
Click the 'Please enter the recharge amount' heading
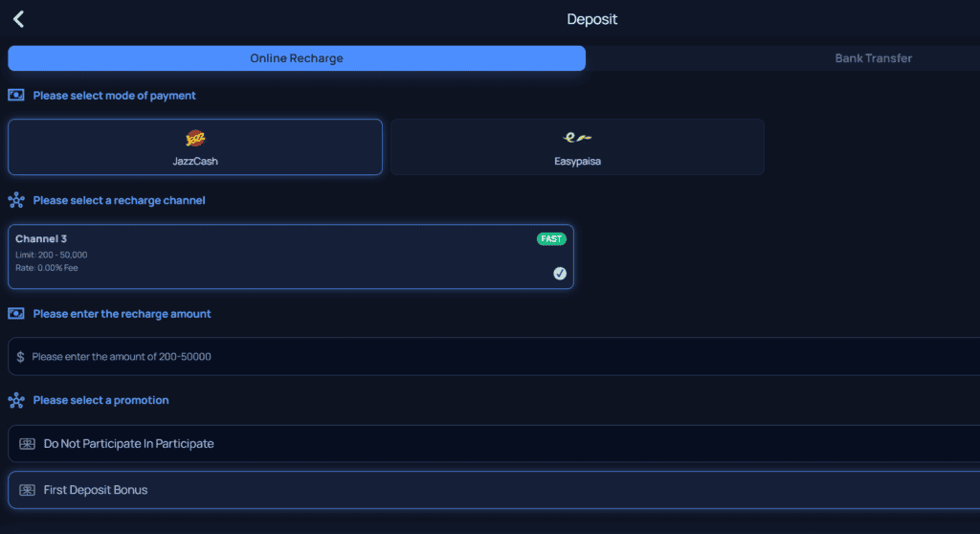click(122, 313)
